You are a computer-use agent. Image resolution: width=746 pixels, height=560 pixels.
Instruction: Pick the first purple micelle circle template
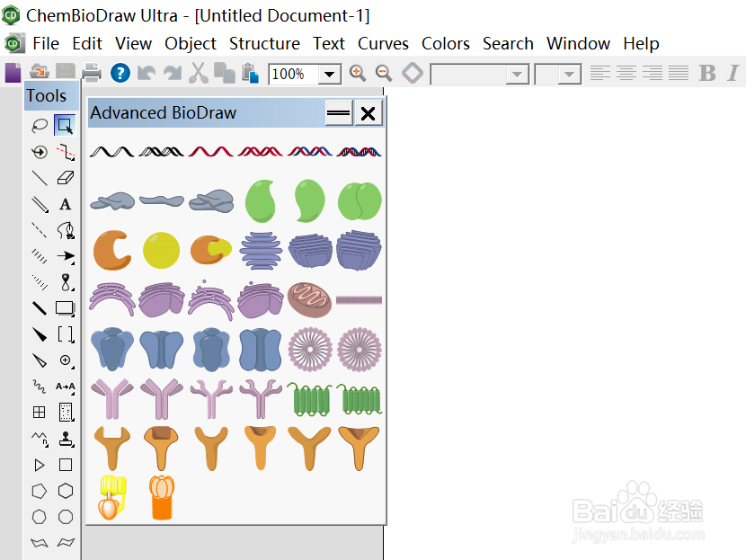(310, 350)
